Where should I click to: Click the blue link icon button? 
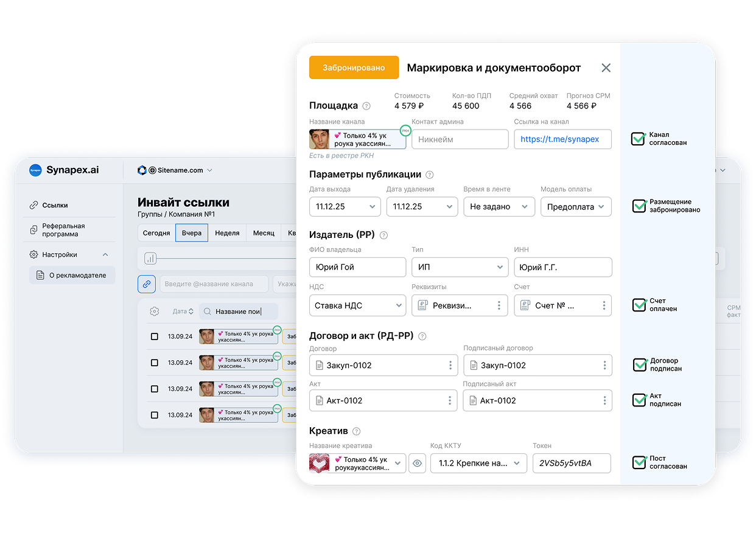(147, 284)
